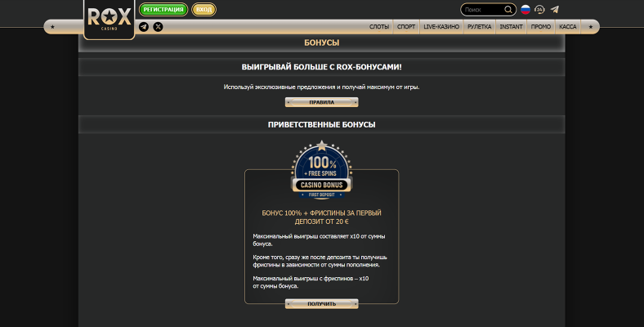Open the 24-hour support icon

[x=539, y=10]
